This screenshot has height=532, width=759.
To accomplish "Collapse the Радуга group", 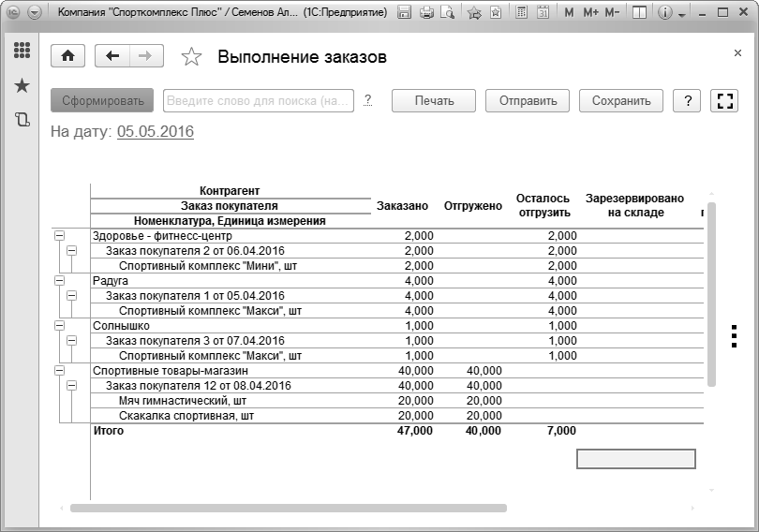I will pos(59,280).
